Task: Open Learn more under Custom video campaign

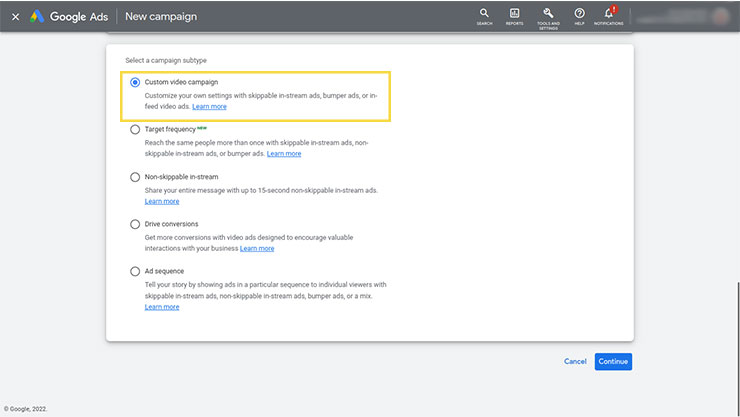Action: [209, 106]
